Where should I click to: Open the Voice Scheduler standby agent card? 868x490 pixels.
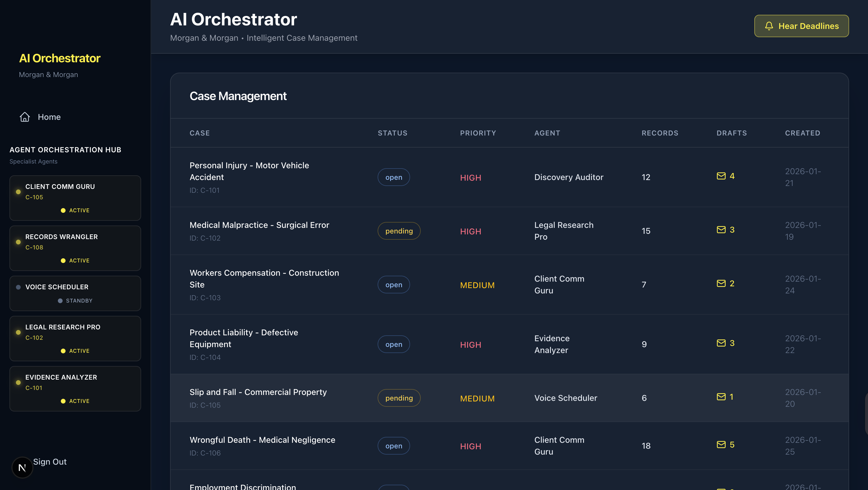coord(75,293)
